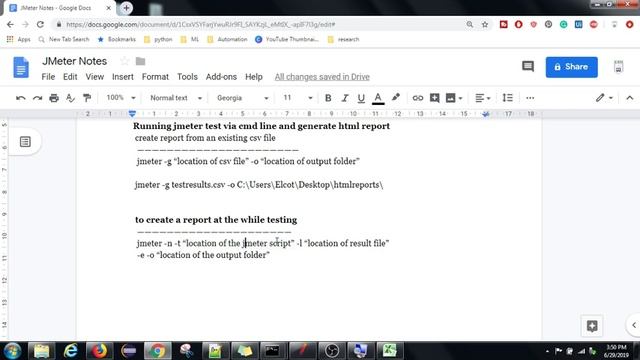Viewport: 640px width, 360px height.
Task: Open the Help menu
Action: pyautogui.click(x=253, y=77)
